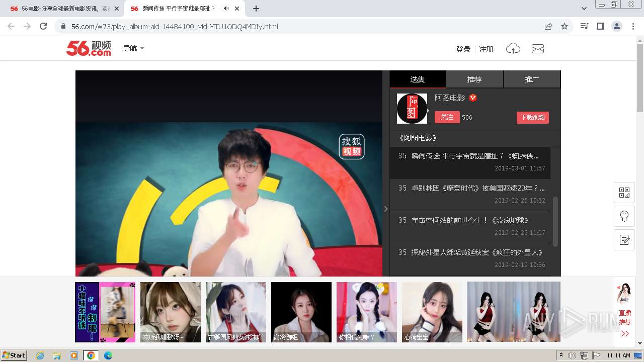Click the 直播推荐 host avatar
This screenshot has width=644, height=362.
624,294
